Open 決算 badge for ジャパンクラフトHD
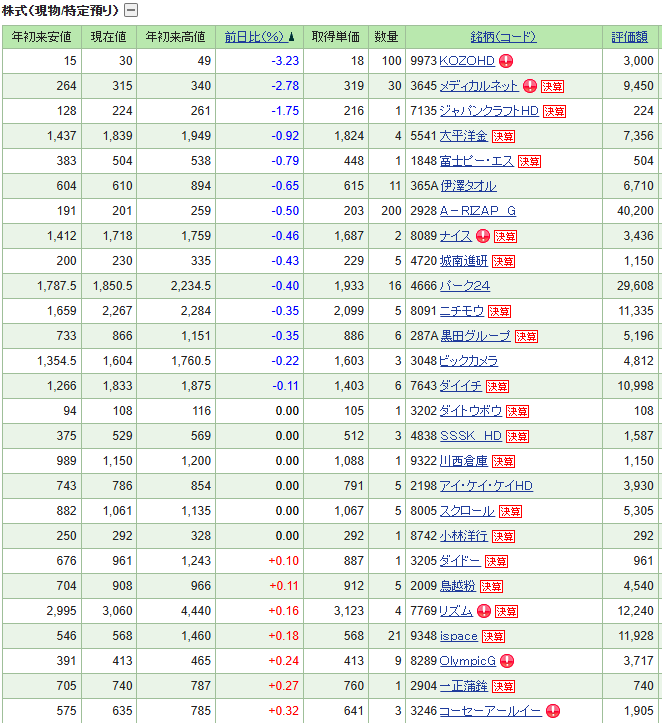The width and height of the screenshot is (662, 723). click(x=554, y=111)
